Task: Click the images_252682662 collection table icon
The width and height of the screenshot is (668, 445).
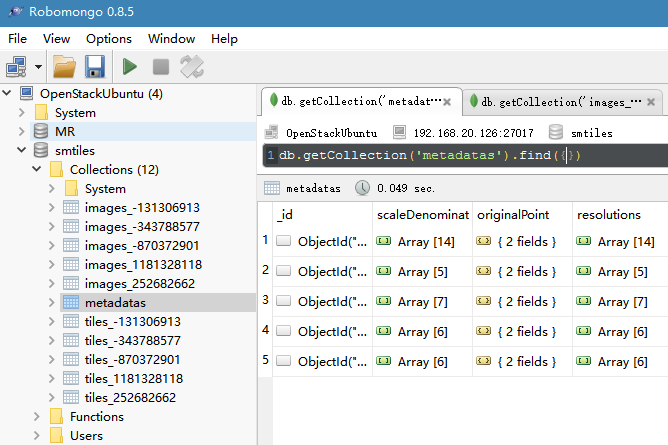Action: point(71,283)
